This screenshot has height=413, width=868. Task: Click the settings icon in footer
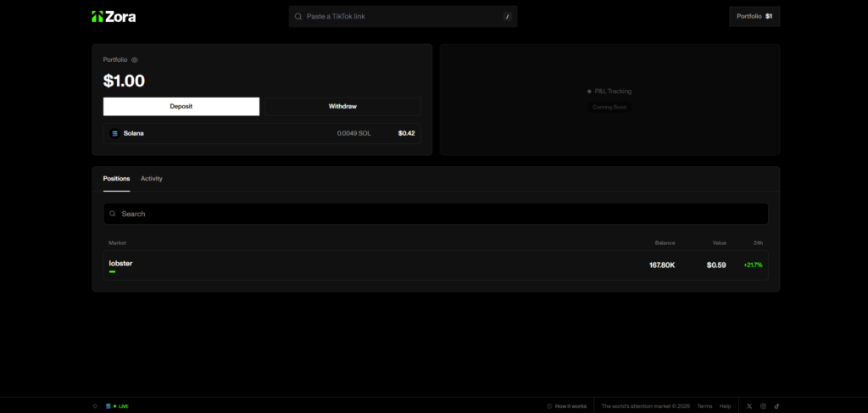coord(95,406)
